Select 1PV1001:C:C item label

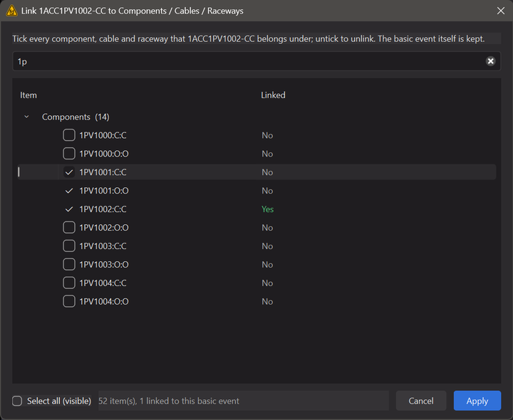pos(103,172)
